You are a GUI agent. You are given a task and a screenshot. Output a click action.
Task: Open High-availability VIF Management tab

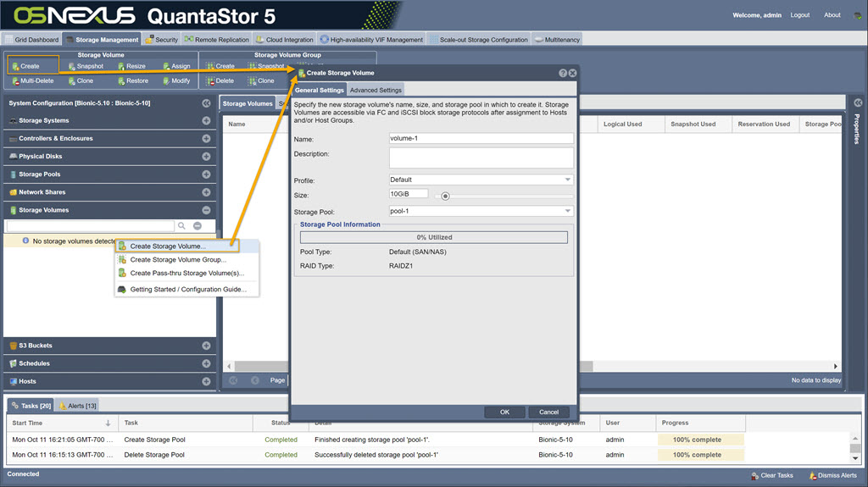(x=371, y=40)
